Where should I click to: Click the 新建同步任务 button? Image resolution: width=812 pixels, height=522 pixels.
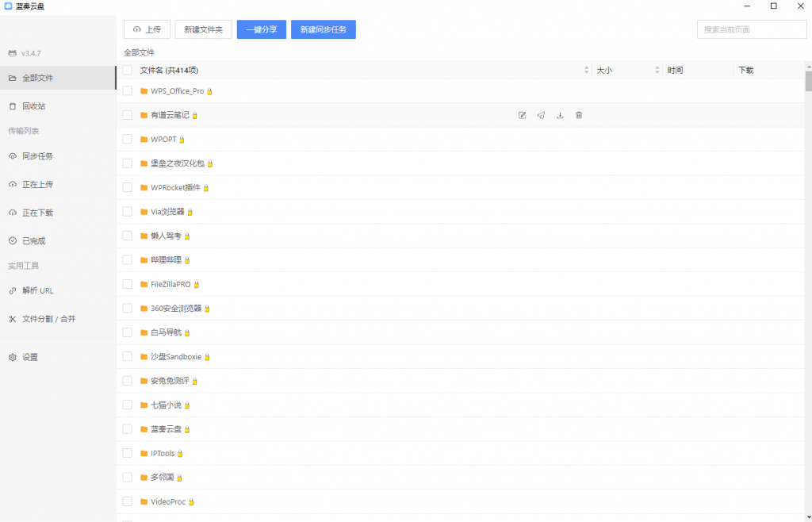click(323, 29)
